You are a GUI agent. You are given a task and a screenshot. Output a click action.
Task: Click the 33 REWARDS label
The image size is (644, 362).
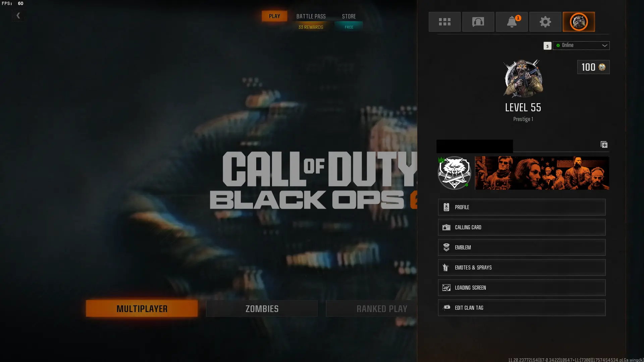click(x=311, y=27)
